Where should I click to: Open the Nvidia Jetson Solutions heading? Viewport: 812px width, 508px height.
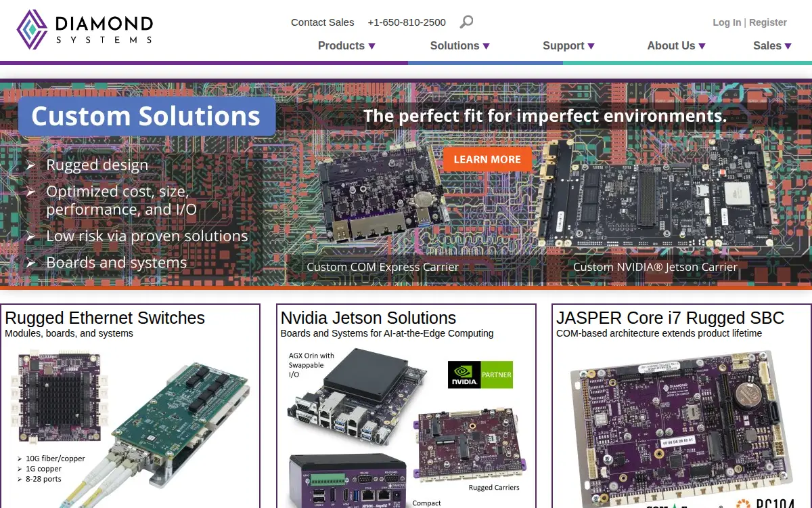(x=368, y=318)
